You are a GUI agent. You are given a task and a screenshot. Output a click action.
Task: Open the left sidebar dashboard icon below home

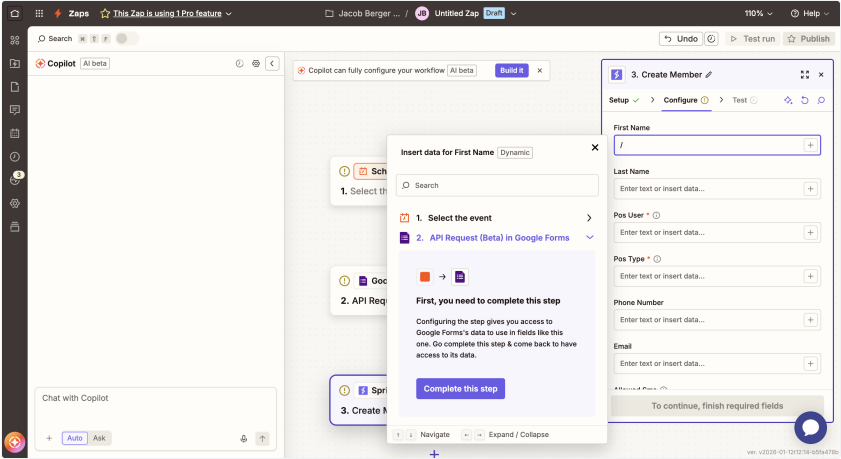pyautogui.click(x=14, y=40)
